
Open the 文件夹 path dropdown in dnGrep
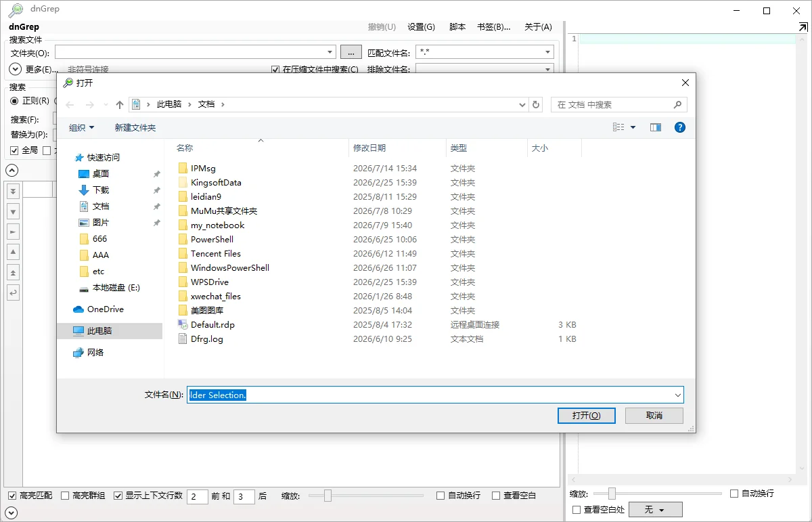(330, 52)
